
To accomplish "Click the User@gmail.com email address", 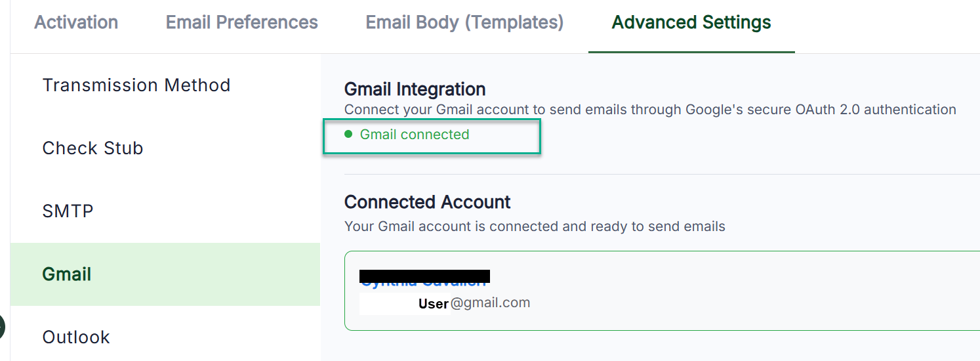I will point(474,303).
